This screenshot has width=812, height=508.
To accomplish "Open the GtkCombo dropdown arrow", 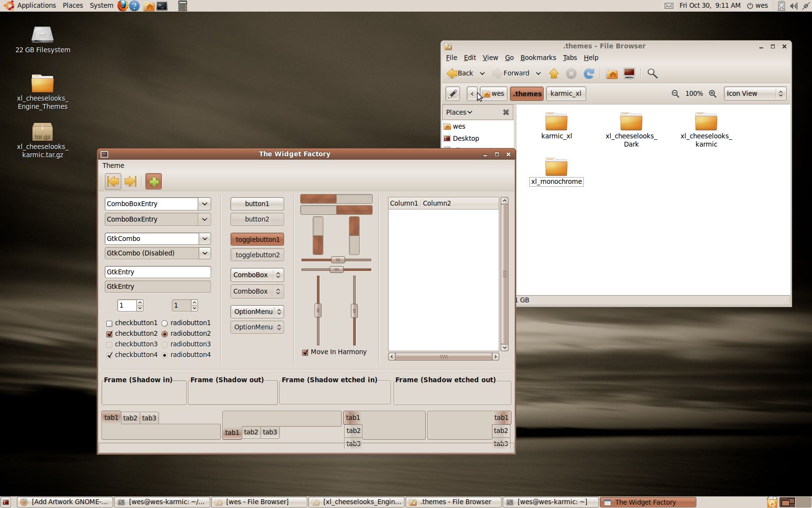I will (x=204, y=239).
